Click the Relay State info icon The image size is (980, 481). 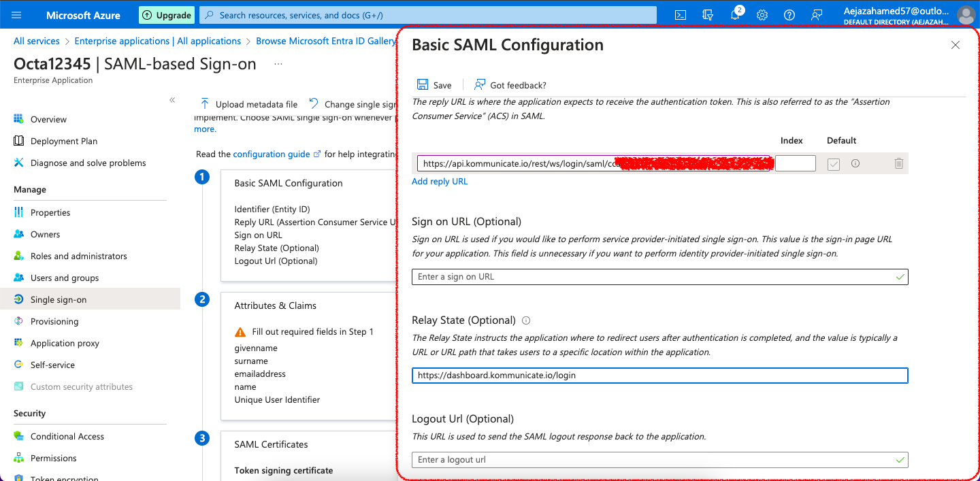click(526, 320)
